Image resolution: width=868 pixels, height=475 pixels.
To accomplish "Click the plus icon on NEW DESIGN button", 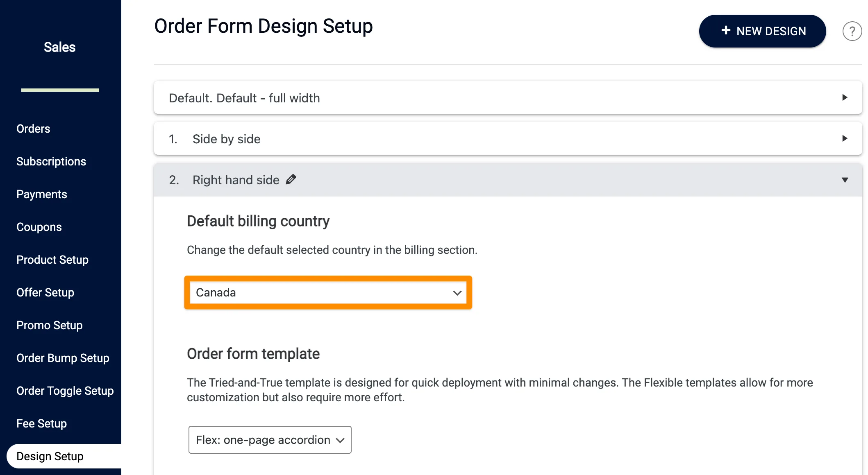I will click(727, 31).
